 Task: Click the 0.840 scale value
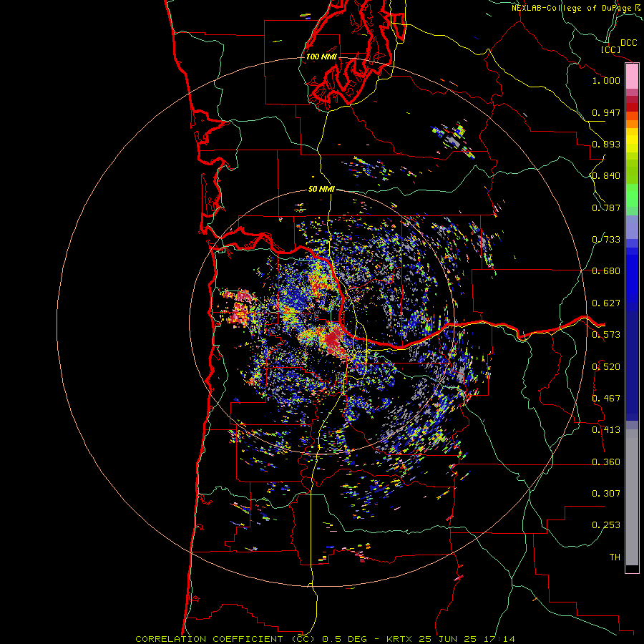coord(606,176)
